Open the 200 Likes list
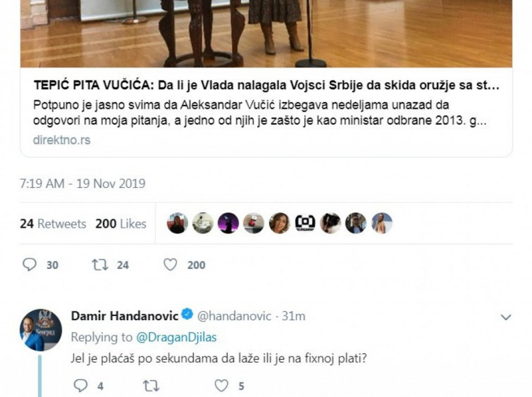Screen dimensions: 532x397 (x=121, y=224)
